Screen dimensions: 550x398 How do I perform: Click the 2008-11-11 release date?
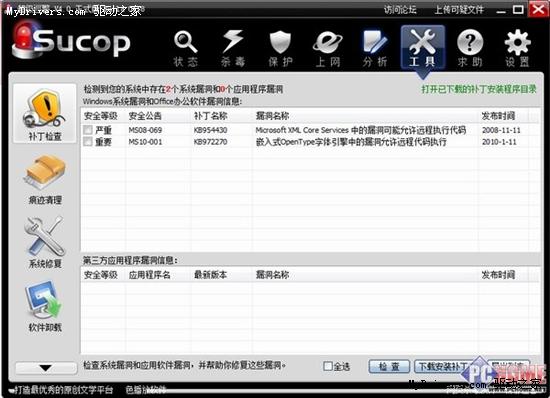(x=501, y=130)
